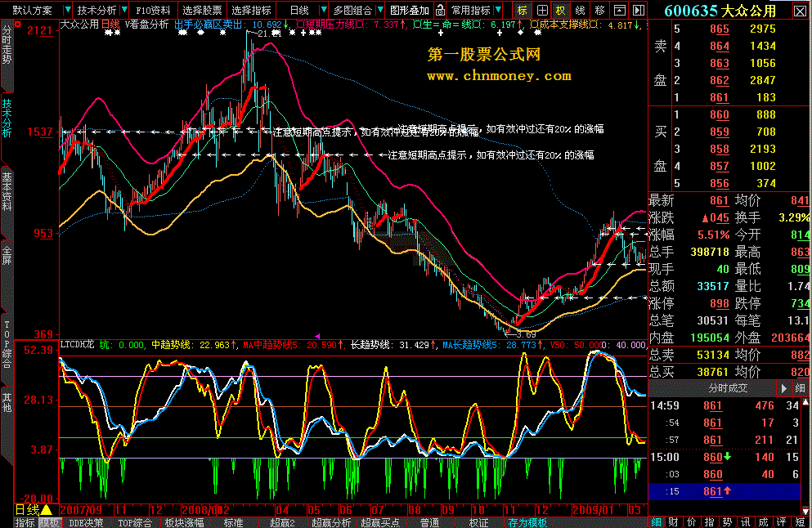Image resolution: width=812 pixels, height=528 pixels.
Task: Select the 模板 bottom tab
Action: pyautogui.click(x=49, y=523)
